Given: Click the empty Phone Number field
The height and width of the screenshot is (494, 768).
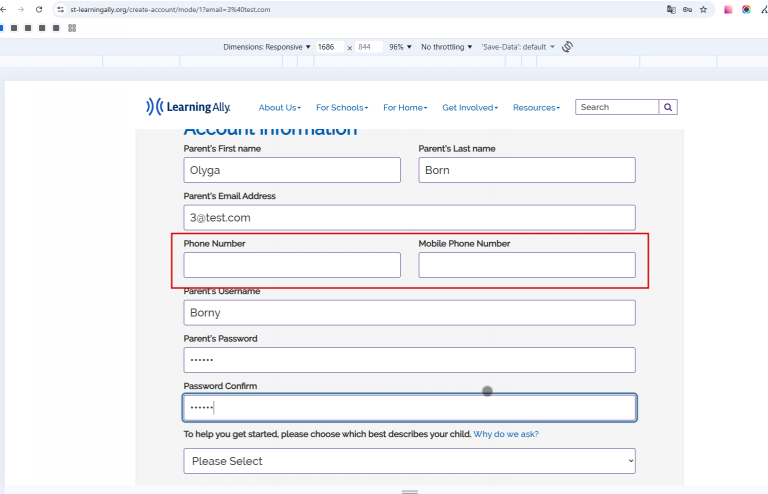Looking at the screenshot, I should pyautogui.click(x=292, y=265).
